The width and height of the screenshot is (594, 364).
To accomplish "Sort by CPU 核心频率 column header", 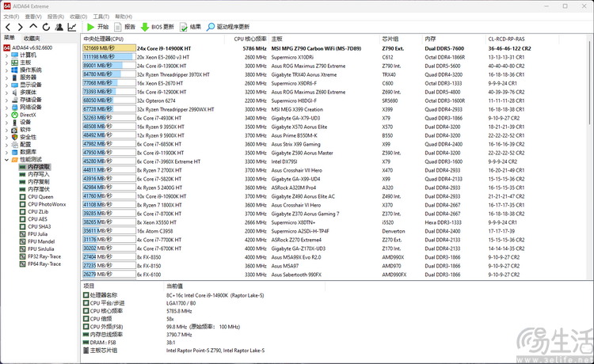I will 249,38.
